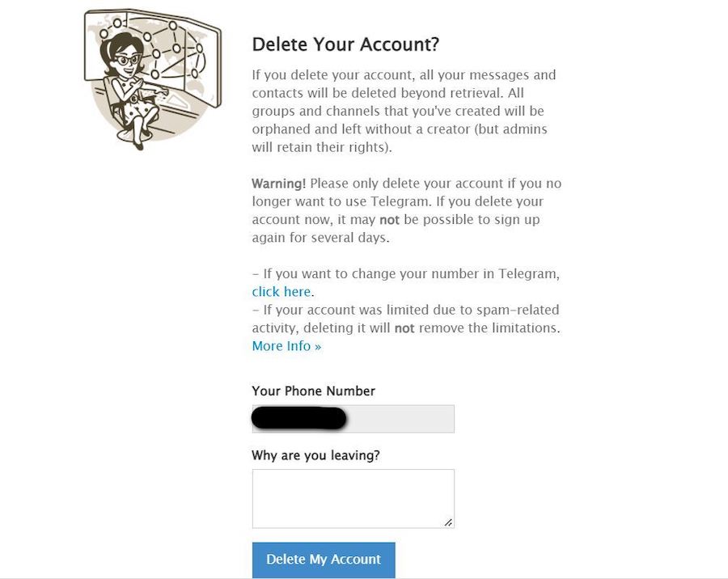Click the Delete My Account button
728x579 pixels.
click(x=324, y=559)
